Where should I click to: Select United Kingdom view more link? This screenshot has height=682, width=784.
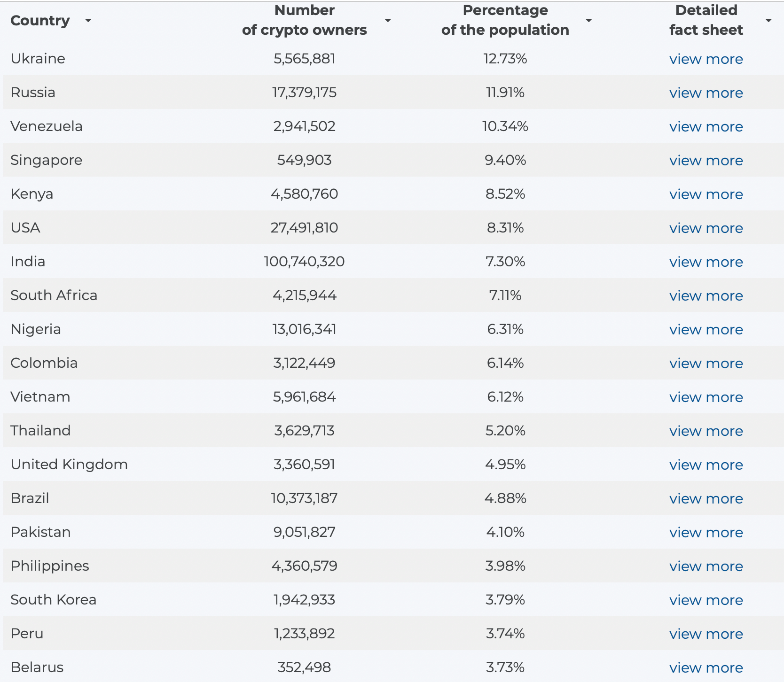coord(706,465)
